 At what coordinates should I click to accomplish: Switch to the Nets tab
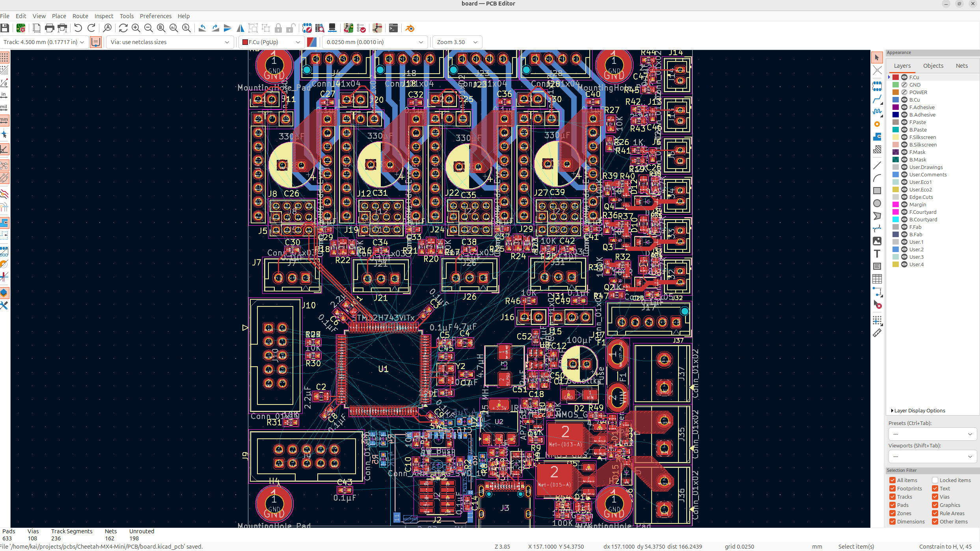click(961, 66)
